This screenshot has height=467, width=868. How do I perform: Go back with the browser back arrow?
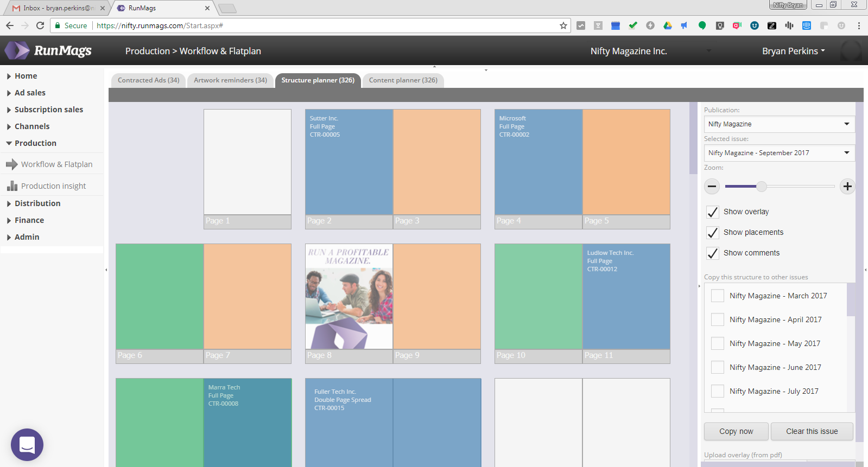click(10, 25)
